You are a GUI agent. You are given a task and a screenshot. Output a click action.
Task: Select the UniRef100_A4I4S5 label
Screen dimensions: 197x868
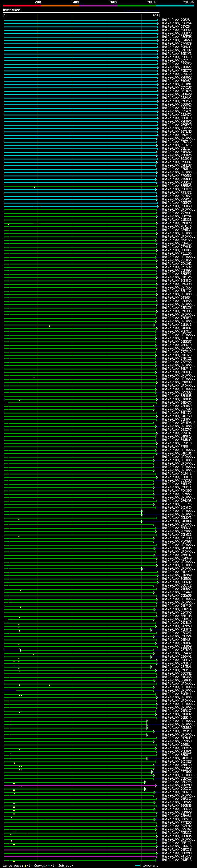point(176,856)
